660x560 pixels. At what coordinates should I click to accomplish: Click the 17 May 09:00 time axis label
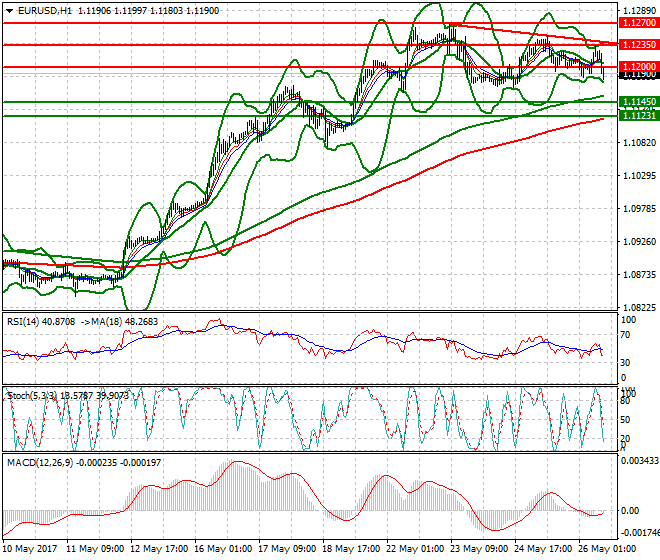(287, 549)
